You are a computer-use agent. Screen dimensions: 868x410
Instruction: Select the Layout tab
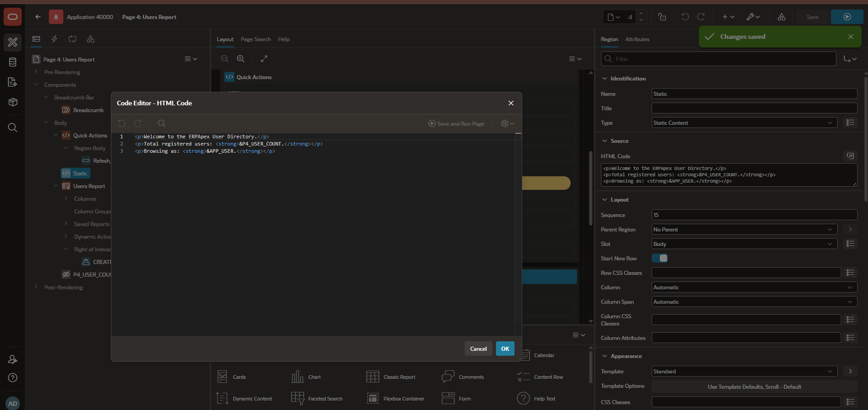225,39
